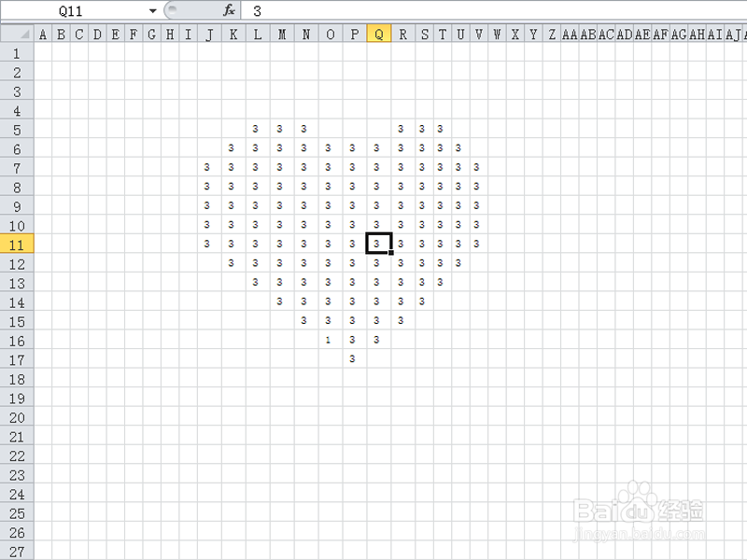Select column P header
Image resolution: width=747 pixels, height=560 pixels.
pos(355,34)
